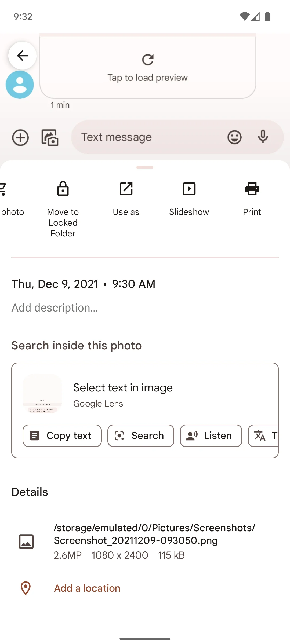
Task: Open the gallery and camera picker
Action: (x=50, y=138)
